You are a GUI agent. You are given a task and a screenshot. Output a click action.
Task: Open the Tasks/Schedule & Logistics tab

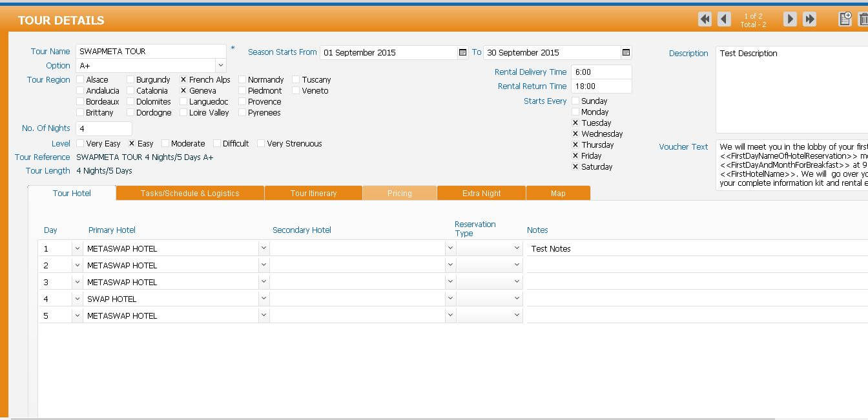tap(190, 193)
